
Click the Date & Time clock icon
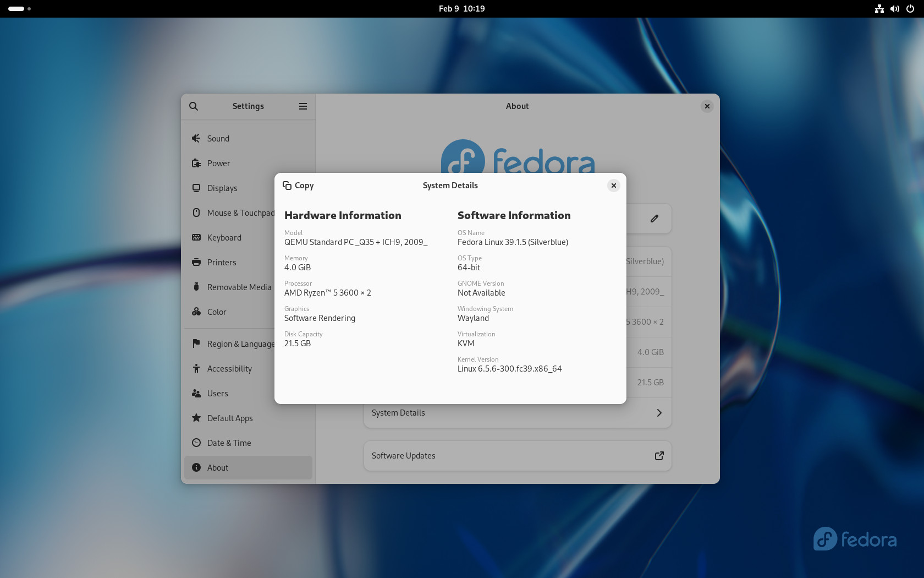point(196,443)
